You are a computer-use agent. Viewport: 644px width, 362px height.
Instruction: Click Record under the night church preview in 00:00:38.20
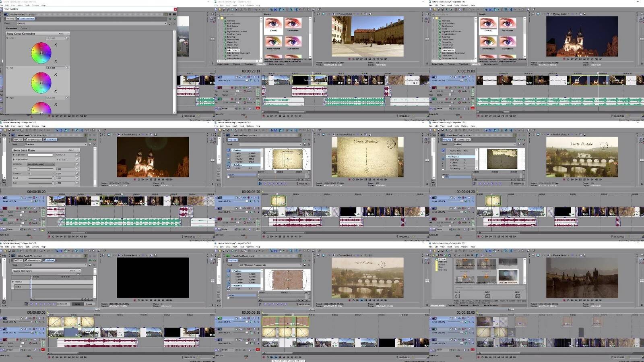coord(135,180)
